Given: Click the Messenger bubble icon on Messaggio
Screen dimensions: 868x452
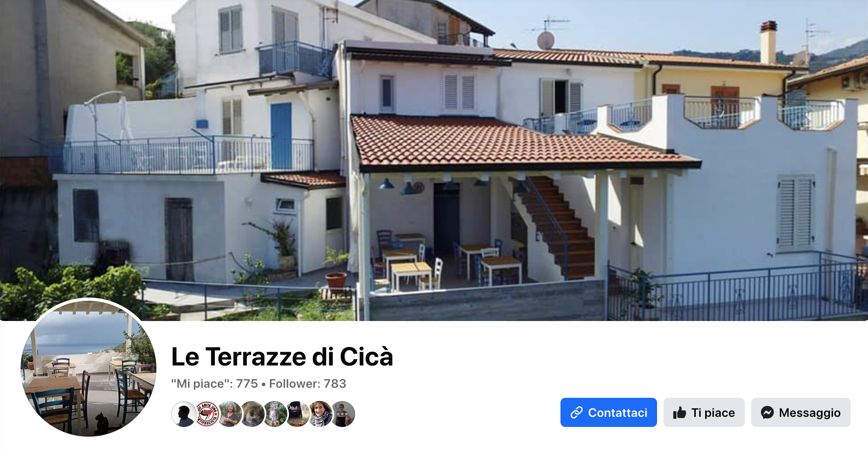Looking at the screenshot, I should click(x=767, y=412).
